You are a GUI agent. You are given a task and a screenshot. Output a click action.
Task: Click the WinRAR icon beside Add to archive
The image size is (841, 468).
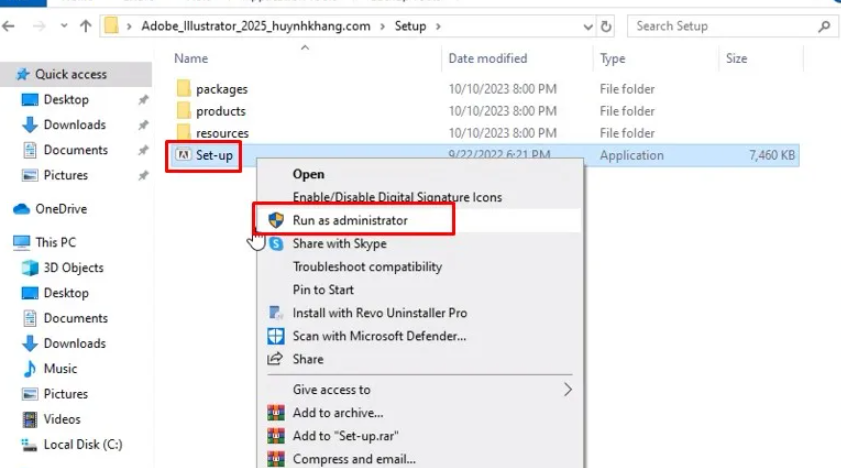pos(276,413)
